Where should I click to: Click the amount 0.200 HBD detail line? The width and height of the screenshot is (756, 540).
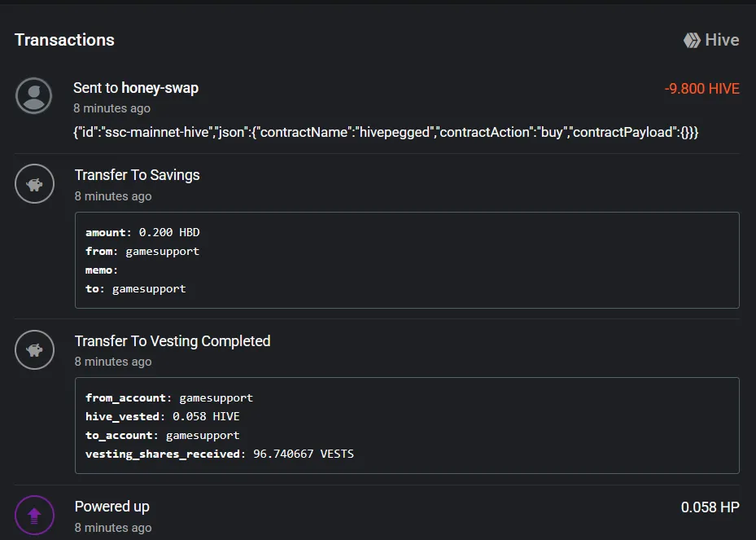pos(142,232)
